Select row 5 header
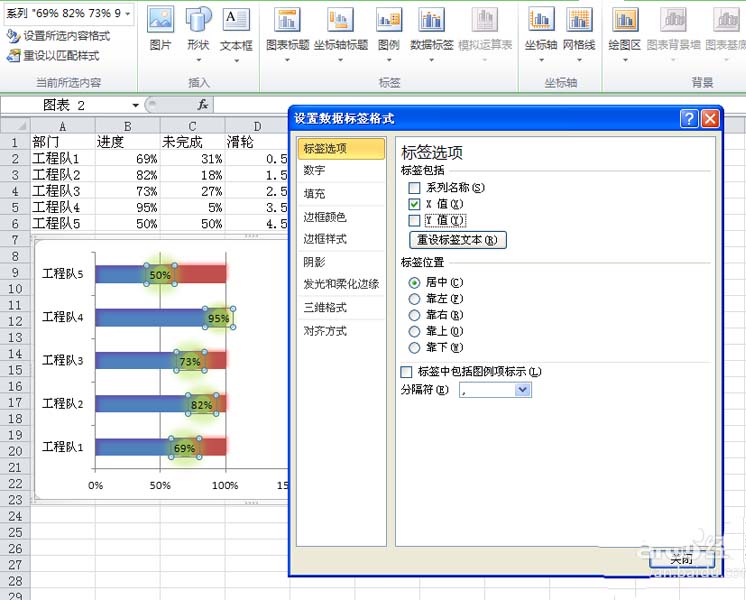 [x=15, y=207]
